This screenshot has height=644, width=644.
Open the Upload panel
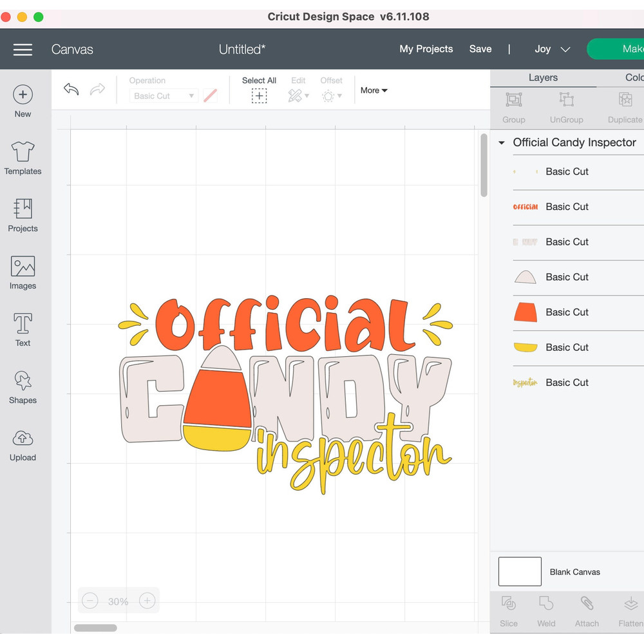[23, 444]
